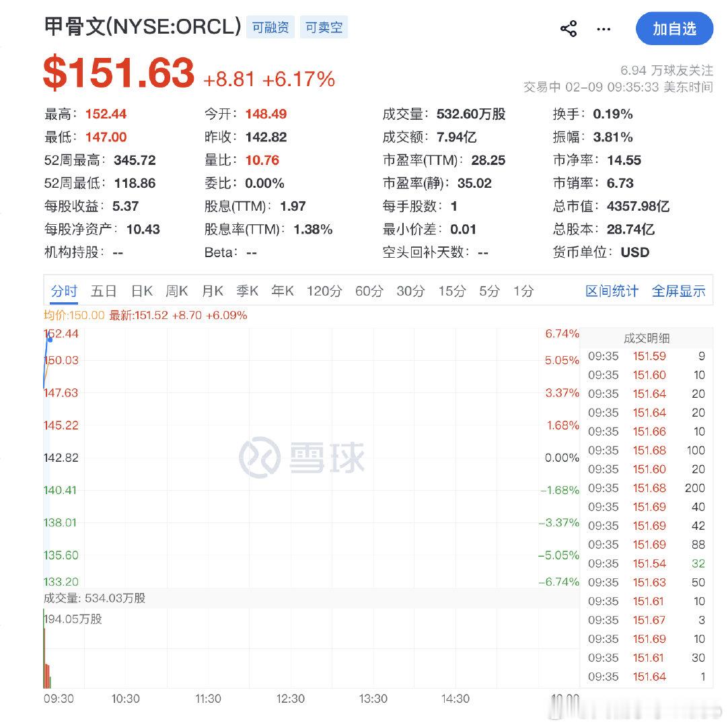Click the 成交量 value 532.60万股

(x=471, y=114)
